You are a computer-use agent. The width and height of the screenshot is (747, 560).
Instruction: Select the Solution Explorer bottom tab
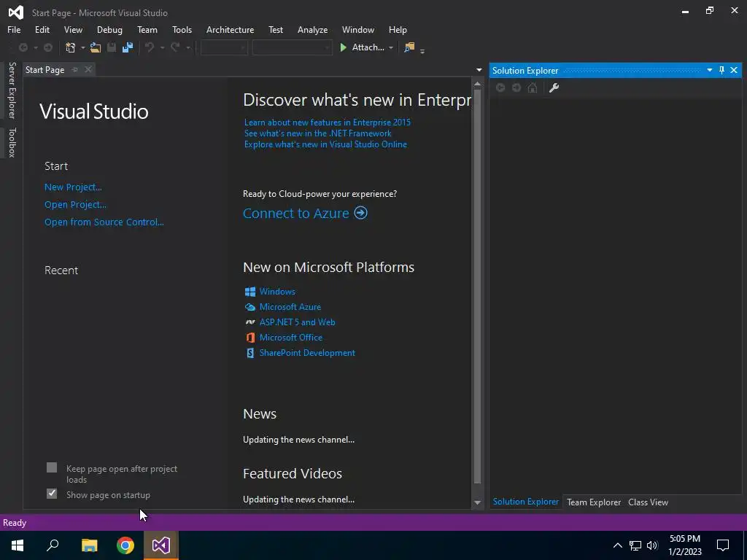(526, 502)
